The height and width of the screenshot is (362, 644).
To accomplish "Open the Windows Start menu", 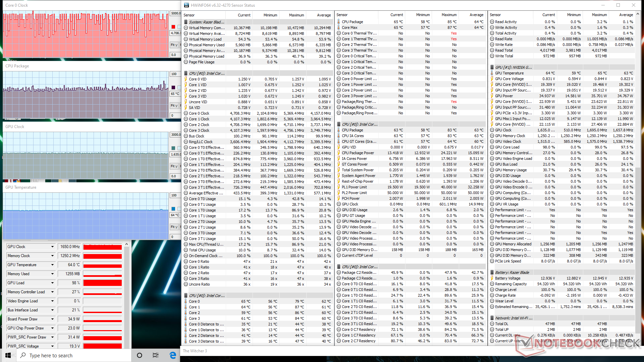I will pyautogui.click(x=8, y=355).
